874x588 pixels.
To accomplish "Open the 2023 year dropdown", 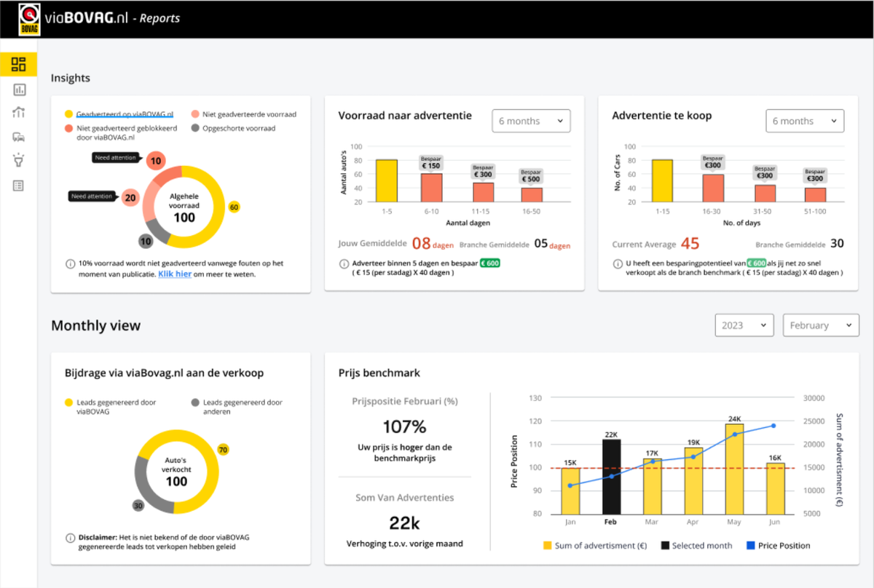I will (744, 325).
